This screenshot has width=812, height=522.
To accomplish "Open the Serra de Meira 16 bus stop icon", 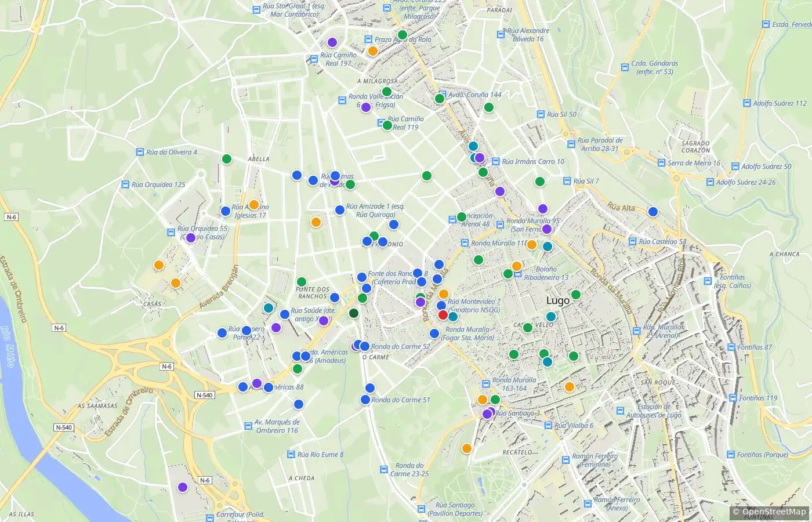I will pos(661,163).
